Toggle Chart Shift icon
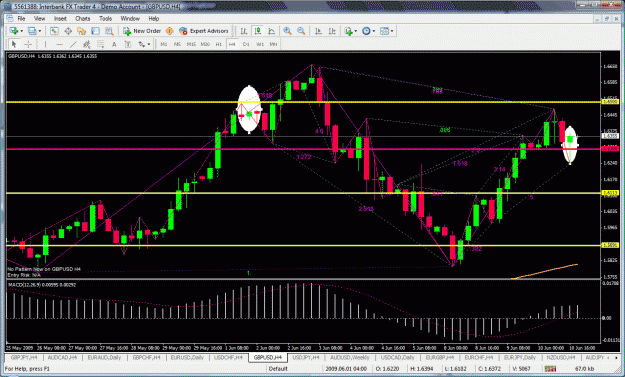This screenshot has width=625, height=377. coord(332,31)
